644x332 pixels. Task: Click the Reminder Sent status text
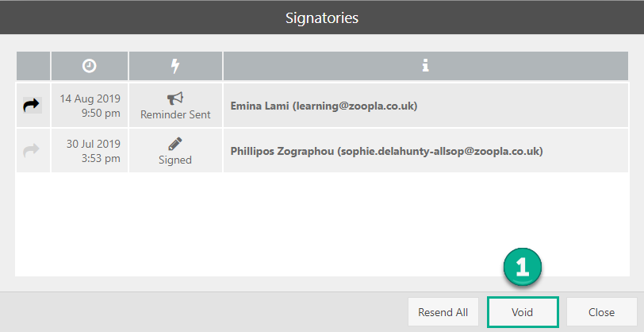click(175, 114)
